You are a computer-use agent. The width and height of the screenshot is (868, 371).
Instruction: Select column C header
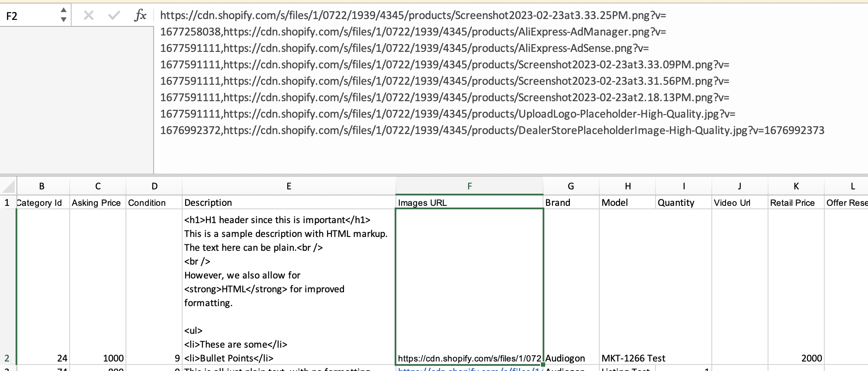(x=98, y=186)
